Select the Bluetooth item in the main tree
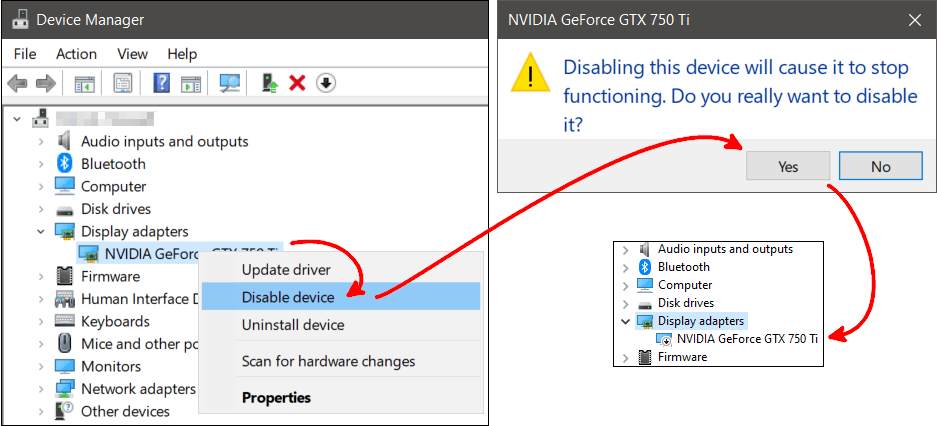 coord(113,164)
